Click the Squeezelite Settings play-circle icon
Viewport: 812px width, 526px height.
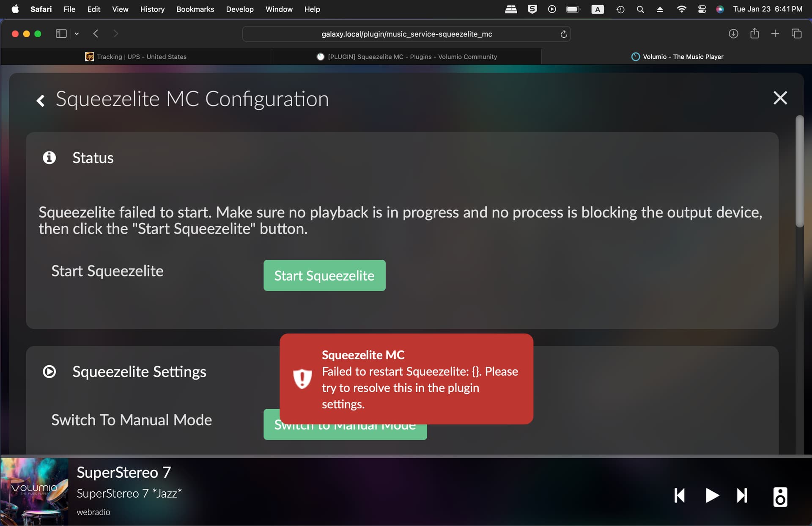pos(49,372)
